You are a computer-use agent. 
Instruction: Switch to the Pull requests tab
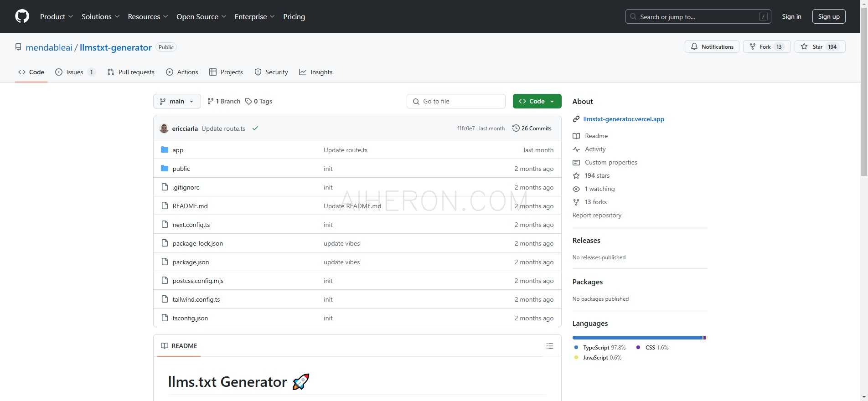click(x=131, y=72)
